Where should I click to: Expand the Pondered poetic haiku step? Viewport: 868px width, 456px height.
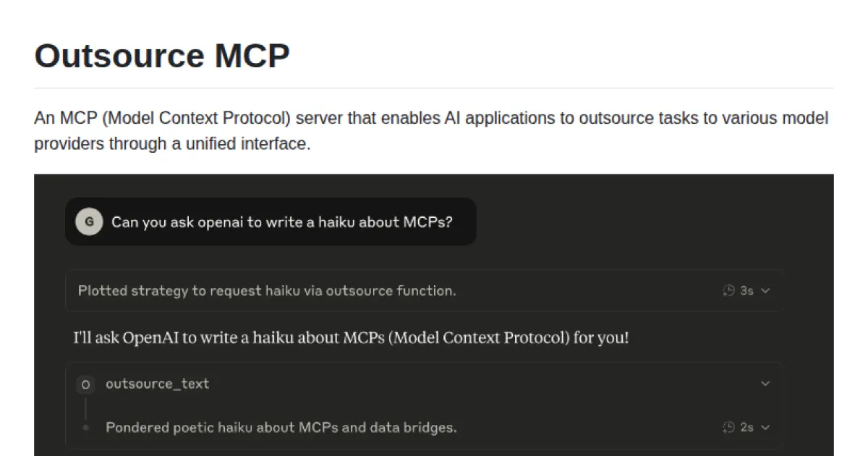click(766, 427)
